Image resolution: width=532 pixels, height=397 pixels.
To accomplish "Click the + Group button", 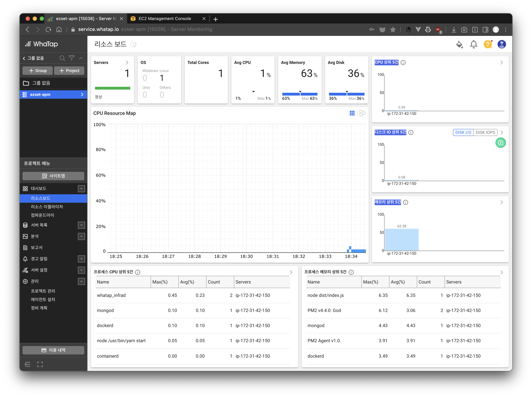I will pos(38,70).
